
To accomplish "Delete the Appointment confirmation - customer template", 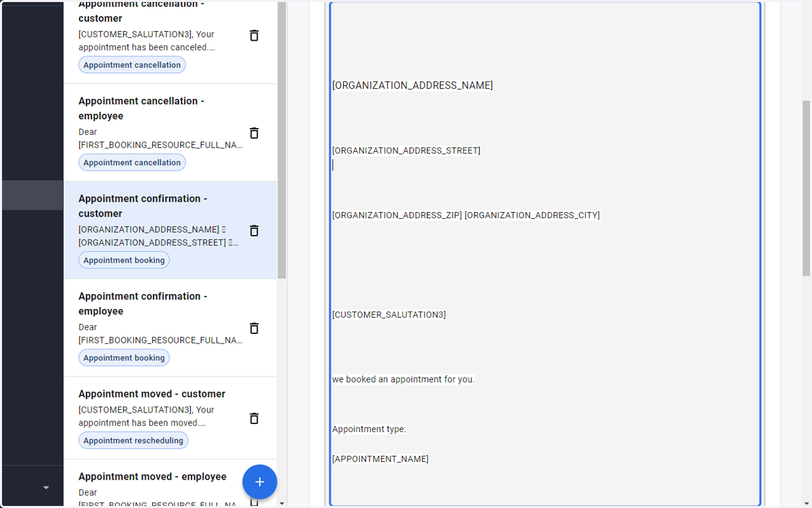I will [x=254, y=230].
